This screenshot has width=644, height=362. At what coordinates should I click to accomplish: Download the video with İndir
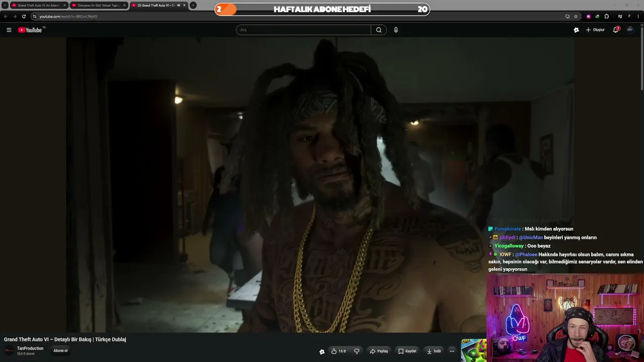click(x=434, y=351)
